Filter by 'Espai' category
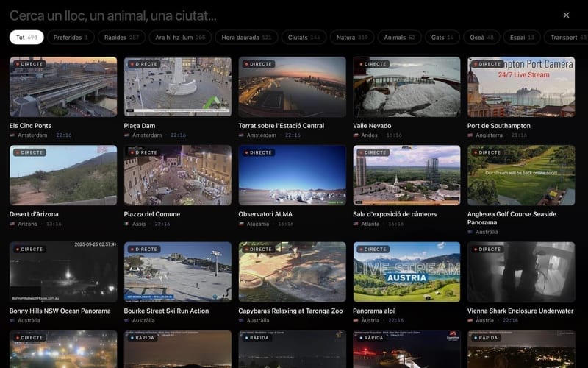Image resolution: width=588 pixels, height=368 pixels. [x=522, y=38]
